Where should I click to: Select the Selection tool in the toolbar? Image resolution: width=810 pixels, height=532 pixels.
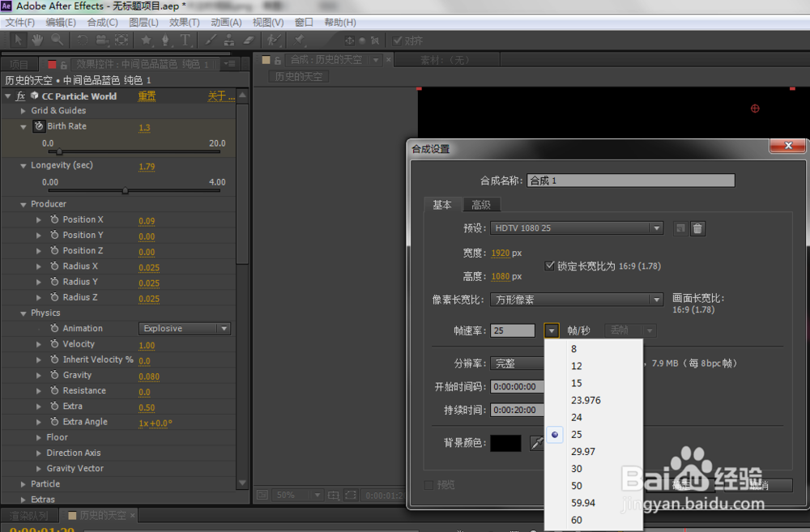(x=17, y=40)
